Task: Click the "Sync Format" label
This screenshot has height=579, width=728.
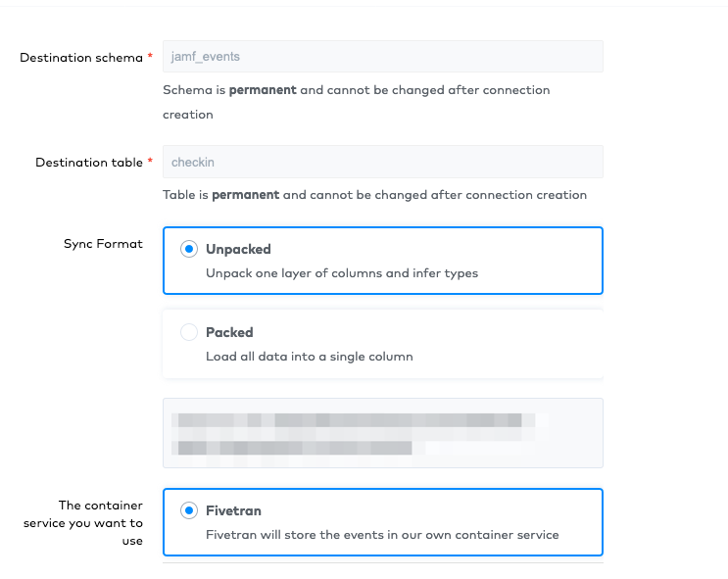Action: tap(103, 244)
